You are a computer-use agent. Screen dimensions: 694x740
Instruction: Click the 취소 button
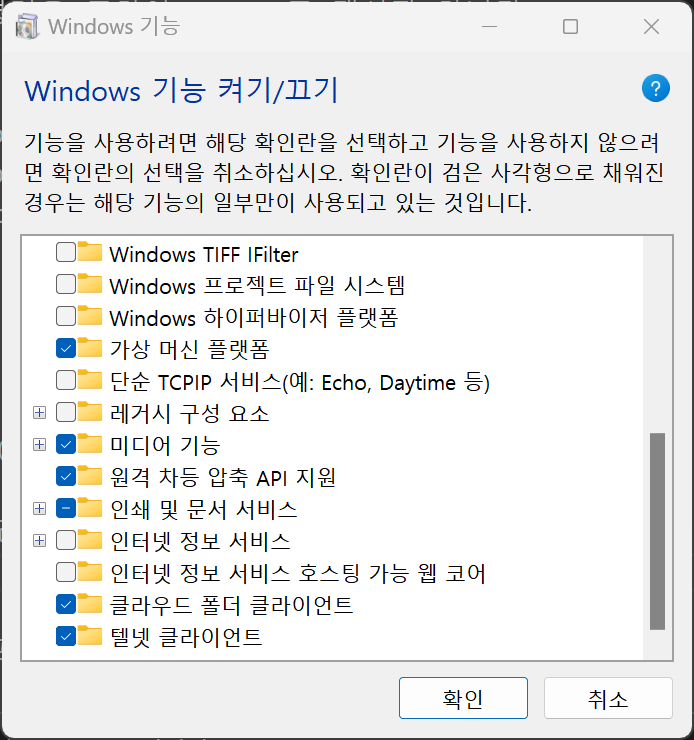pos(608,699)
